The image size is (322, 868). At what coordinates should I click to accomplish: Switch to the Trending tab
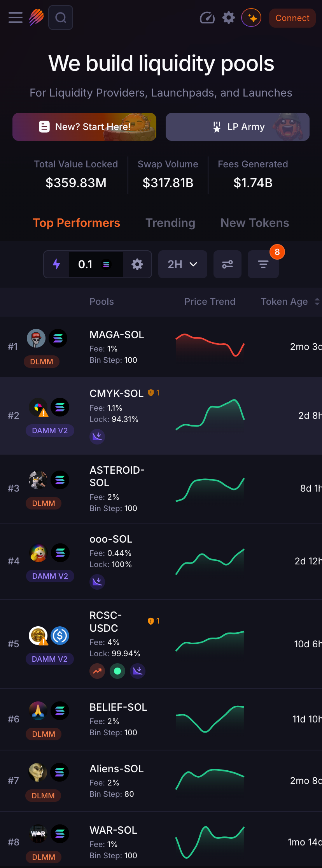pyautogui.click(x=170, y=223)
